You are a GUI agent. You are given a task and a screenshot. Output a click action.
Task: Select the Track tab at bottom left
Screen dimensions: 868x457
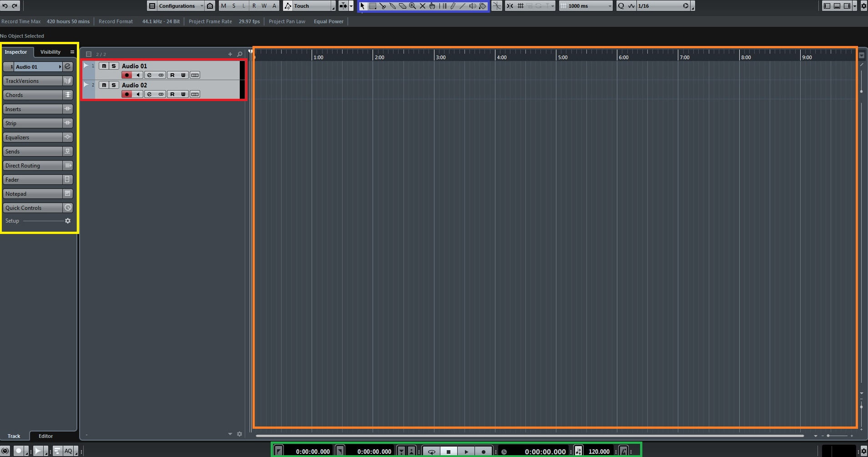(x=14, y=436)
